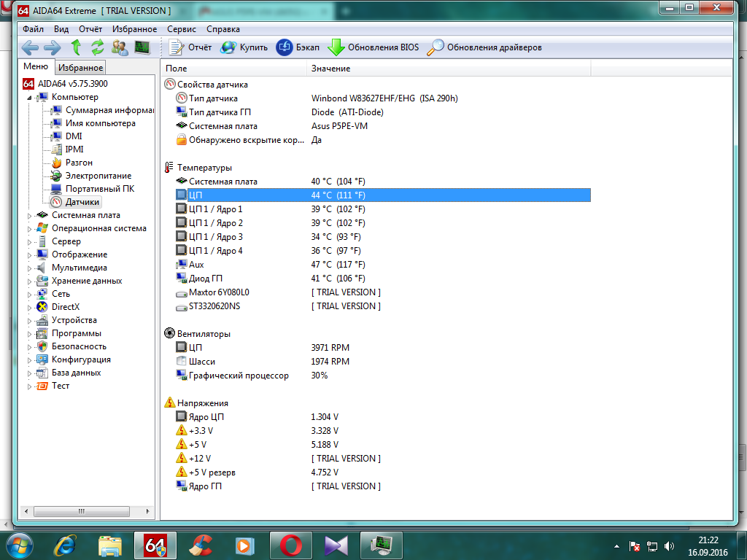Expand the Отображение tree node
The height and width of the screenshot is (560, 747).
[29, 255]
